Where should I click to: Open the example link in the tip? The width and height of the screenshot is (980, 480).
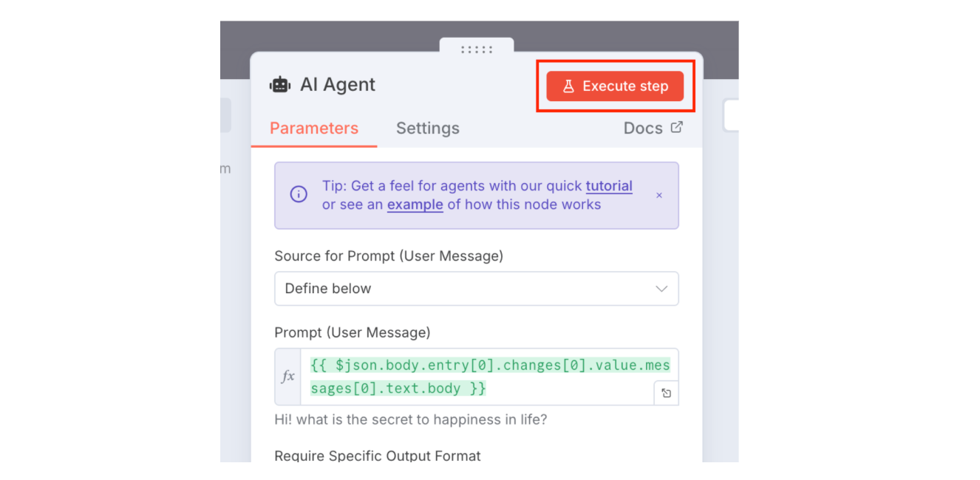tap(415, 205)
